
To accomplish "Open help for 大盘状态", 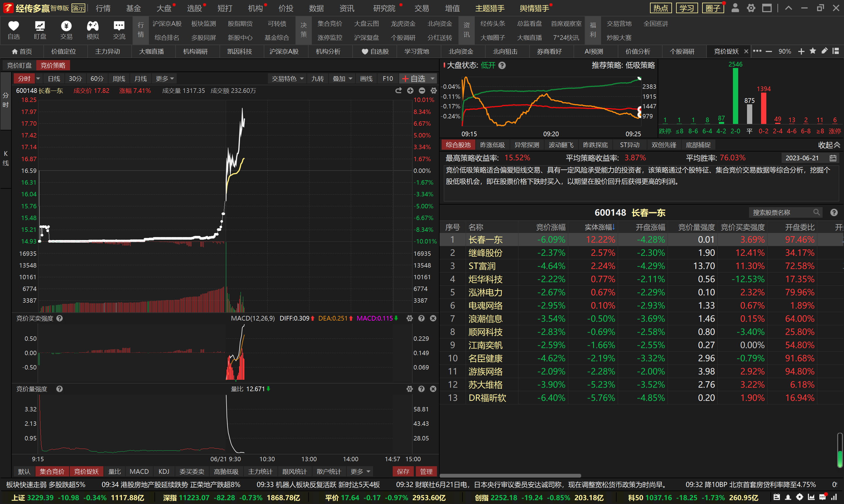I will pos(502,65).
